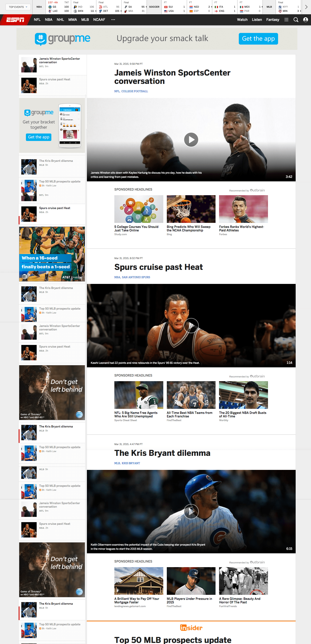Open the NFL menu
The width and height of the screenshot is (311, 644).
[x=37, y=20]
